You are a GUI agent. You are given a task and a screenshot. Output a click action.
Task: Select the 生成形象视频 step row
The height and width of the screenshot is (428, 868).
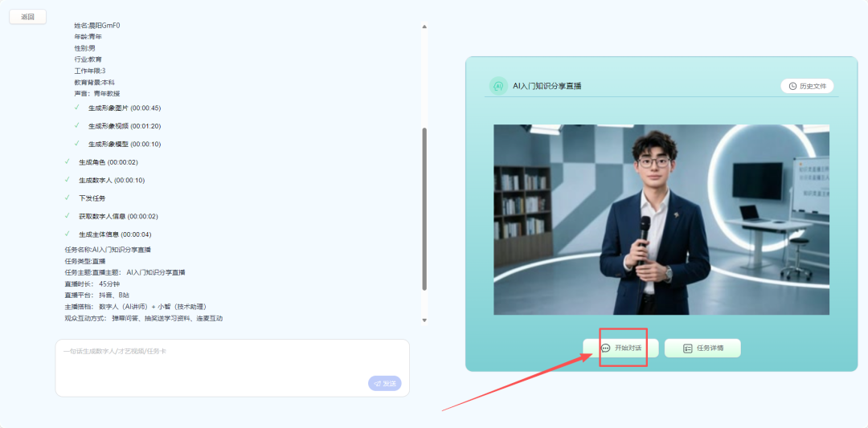[124, 126]
